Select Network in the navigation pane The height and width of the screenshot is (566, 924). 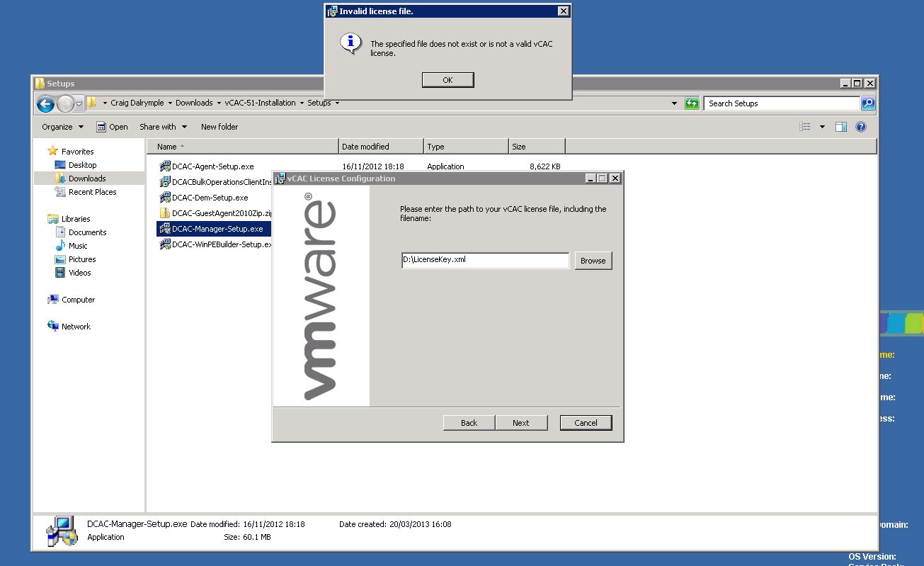[x=76, y=327]
